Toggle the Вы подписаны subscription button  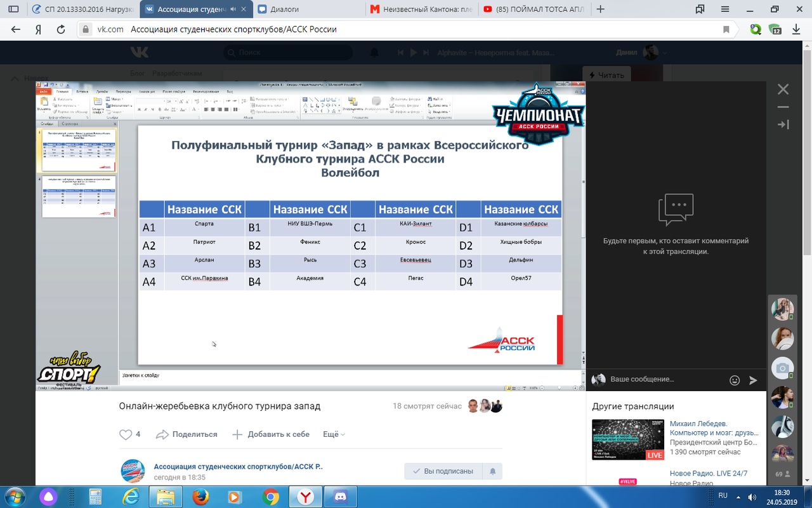(443, 471)
